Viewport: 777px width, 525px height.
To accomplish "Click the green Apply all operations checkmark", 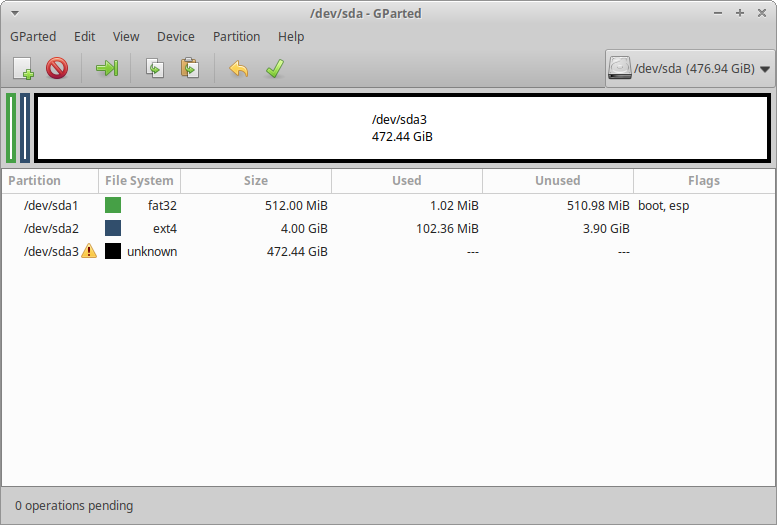I will 275,68.
